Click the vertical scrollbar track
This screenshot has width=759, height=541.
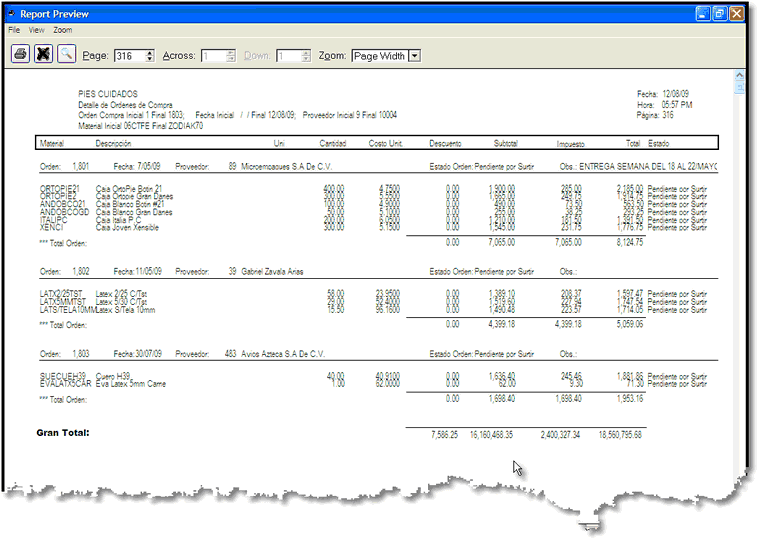point(740,300)
